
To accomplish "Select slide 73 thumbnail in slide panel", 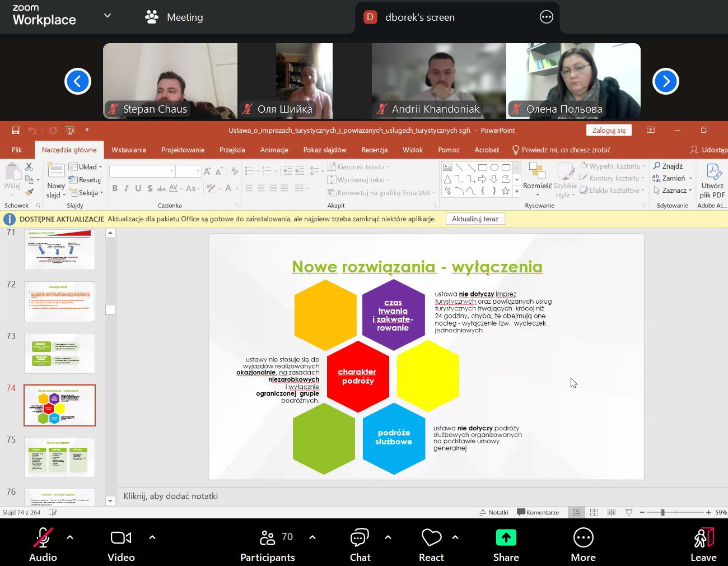I will tap(59, 354).
